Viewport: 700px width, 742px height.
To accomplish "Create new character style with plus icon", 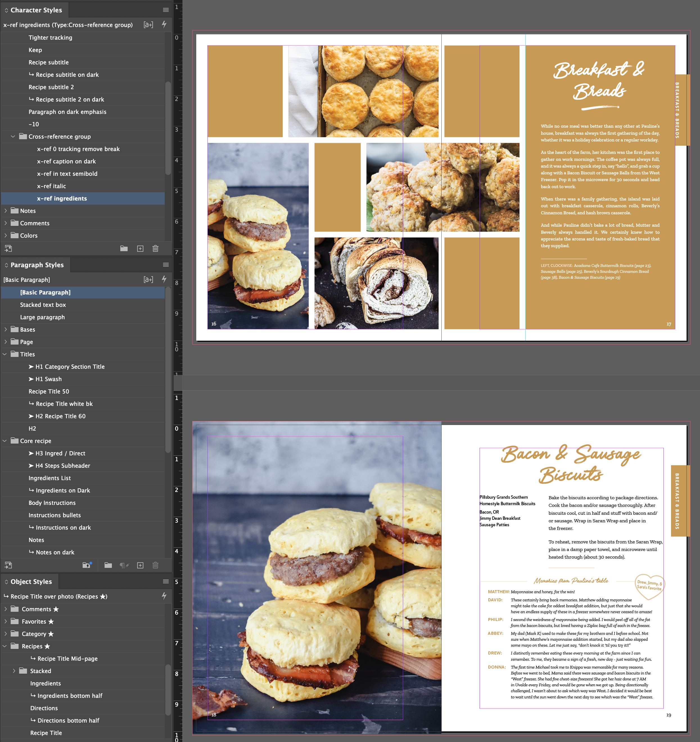I will [140, 249].
